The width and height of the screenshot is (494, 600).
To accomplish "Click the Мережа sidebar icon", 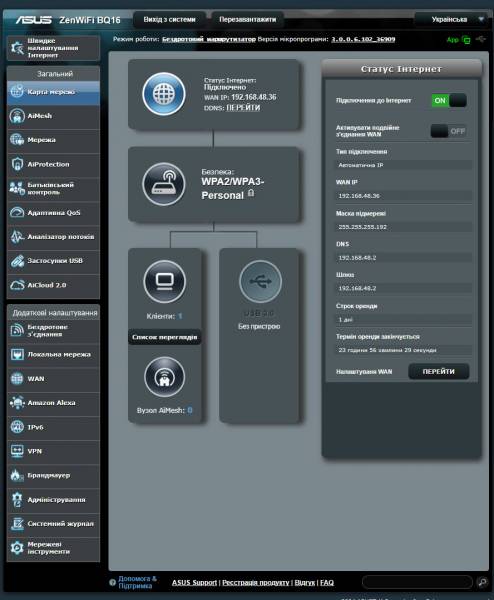I will 17,140.
